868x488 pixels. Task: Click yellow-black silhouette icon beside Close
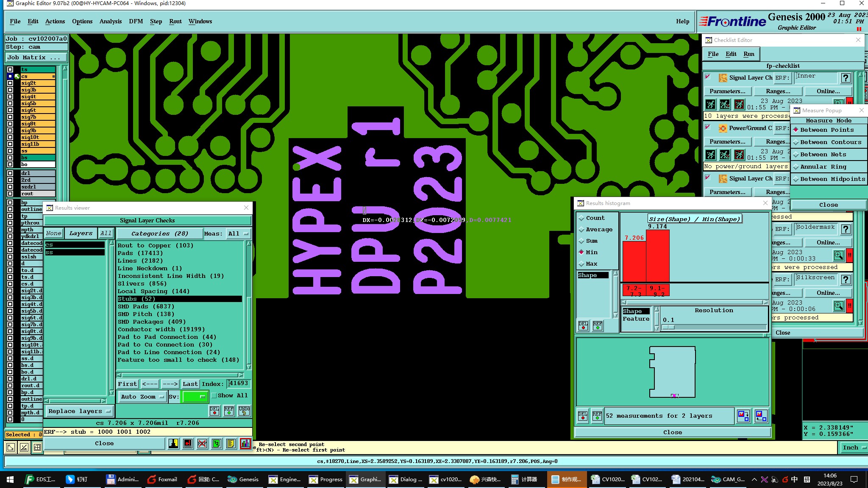pyautogui.click(x=173, y=444)
